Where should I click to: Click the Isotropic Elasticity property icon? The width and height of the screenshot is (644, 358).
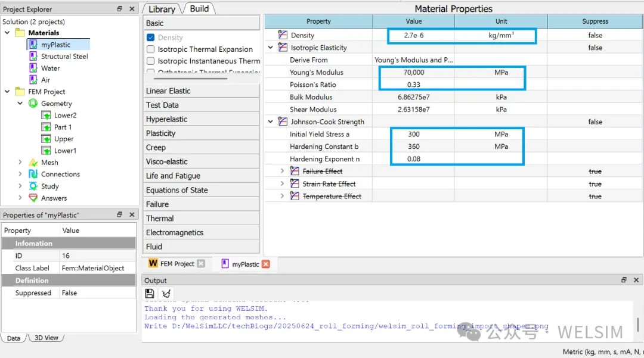pyautogui.click(x=283, y=47)
